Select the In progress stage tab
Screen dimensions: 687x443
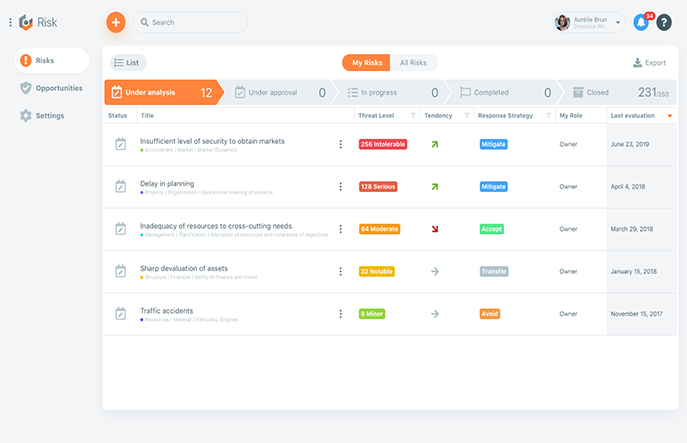pyautogui.click(x=391, y=92)
